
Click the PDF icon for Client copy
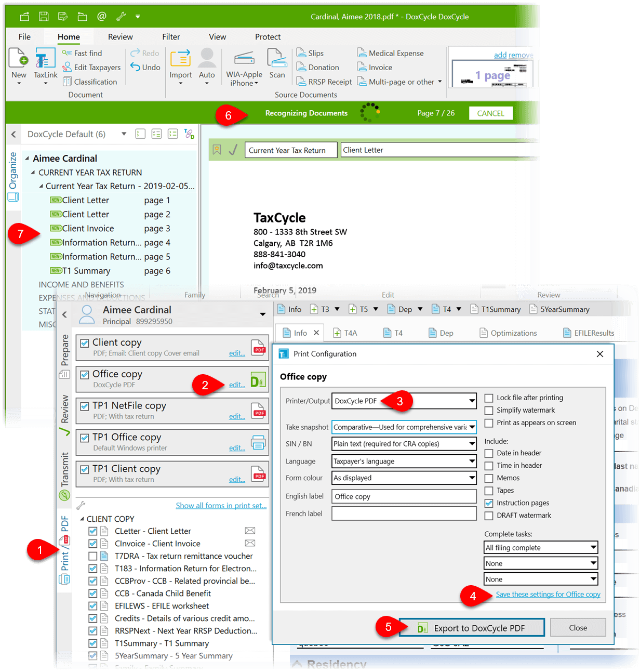258,347
